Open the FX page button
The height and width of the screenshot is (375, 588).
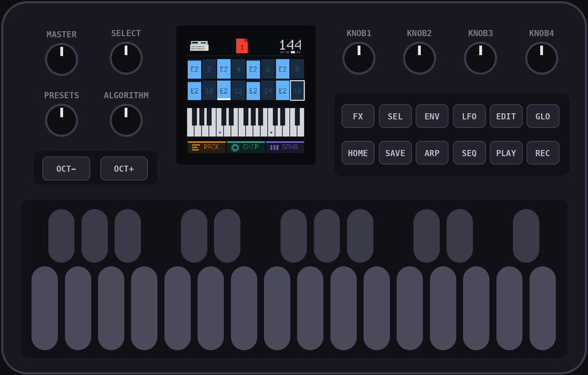pyautogui.click(x=358, y=116)
